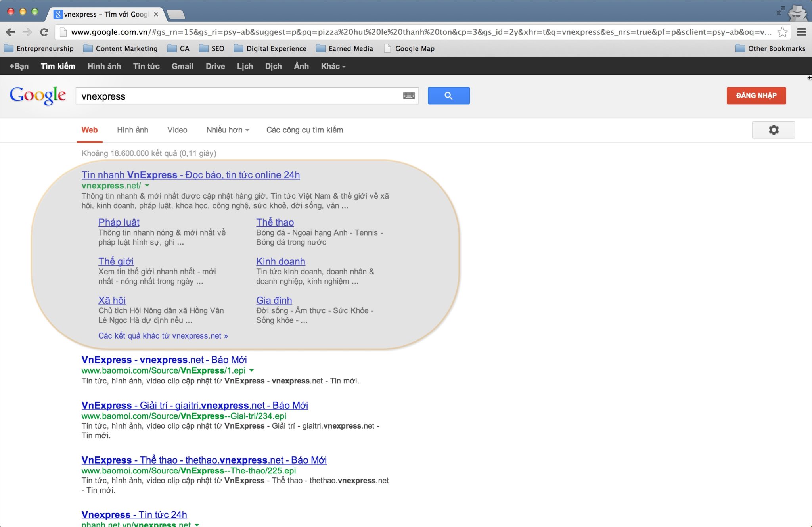Open Tin nhanh VnExpress top result link
Screen dimensions: 812x527
coord(191,175)
